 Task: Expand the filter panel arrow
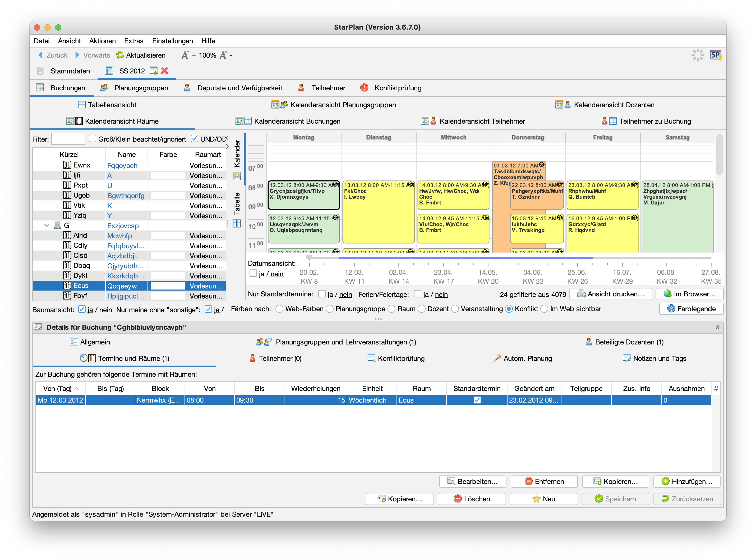pos(227,146)
